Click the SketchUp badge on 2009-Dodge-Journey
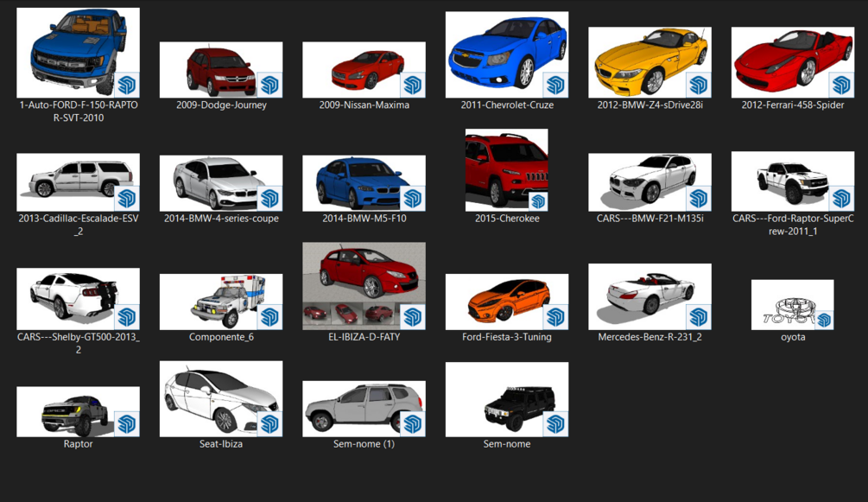Image resolution: width=868 pixels, height=502 pixels. point(269,86)
